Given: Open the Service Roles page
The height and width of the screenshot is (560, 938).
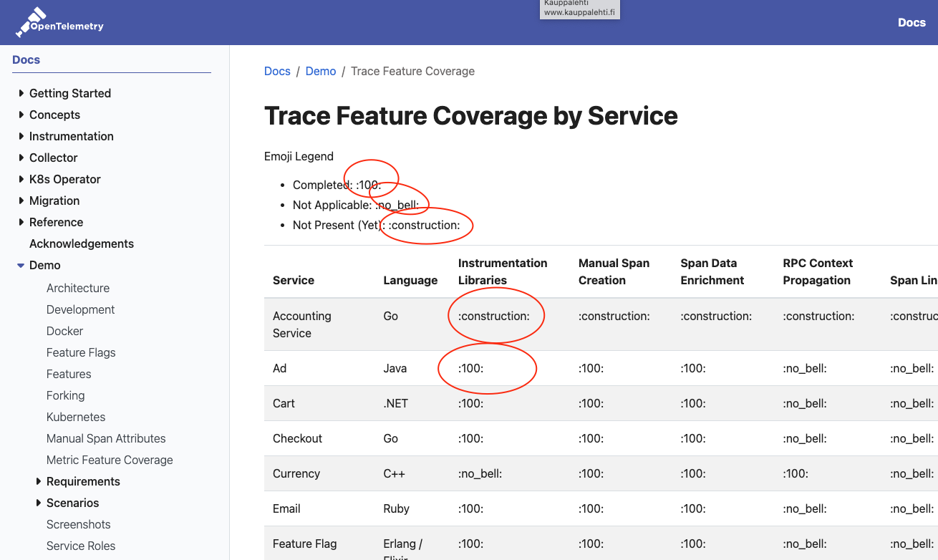Looking at the screenshot, I should [x=81, y=546].
